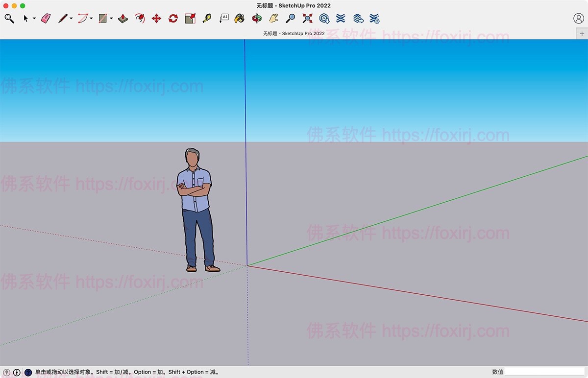Select the Eraser tool
The image size is (588, 378).
45,18
